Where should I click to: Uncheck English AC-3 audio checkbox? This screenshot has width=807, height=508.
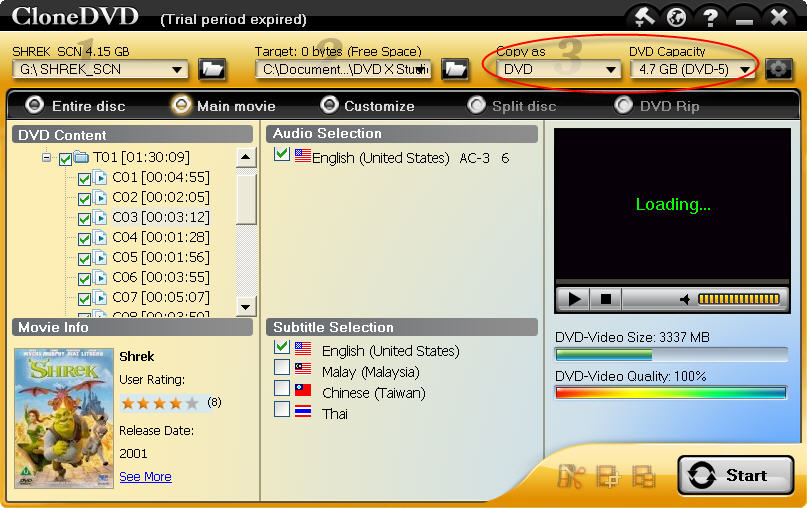[x=282, y=154]
